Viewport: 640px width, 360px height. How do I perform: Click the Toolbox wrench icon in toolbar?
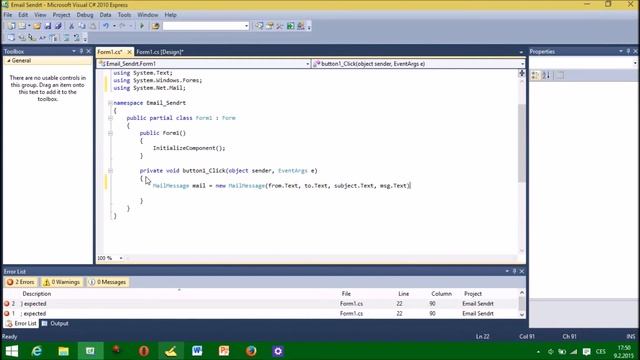tap(280, 26)
